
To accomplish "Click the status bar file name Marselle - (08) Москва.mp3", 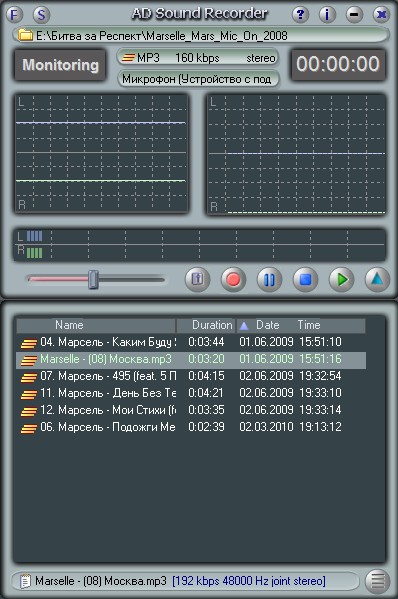I will pyautogui.click(x=101, y=581).
